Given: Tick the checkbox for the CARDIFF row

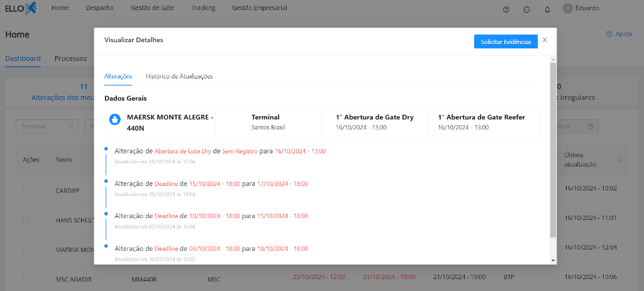Looking at the screenshot, I should 26,190.
